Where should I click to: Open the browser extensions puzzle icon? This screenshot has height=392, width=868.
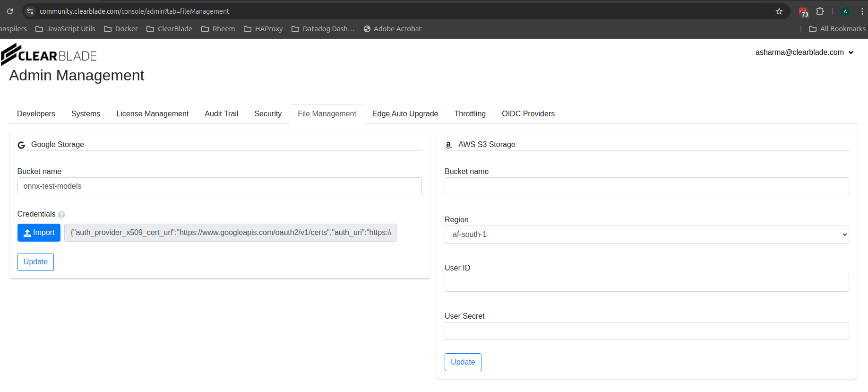pos(820,11)
